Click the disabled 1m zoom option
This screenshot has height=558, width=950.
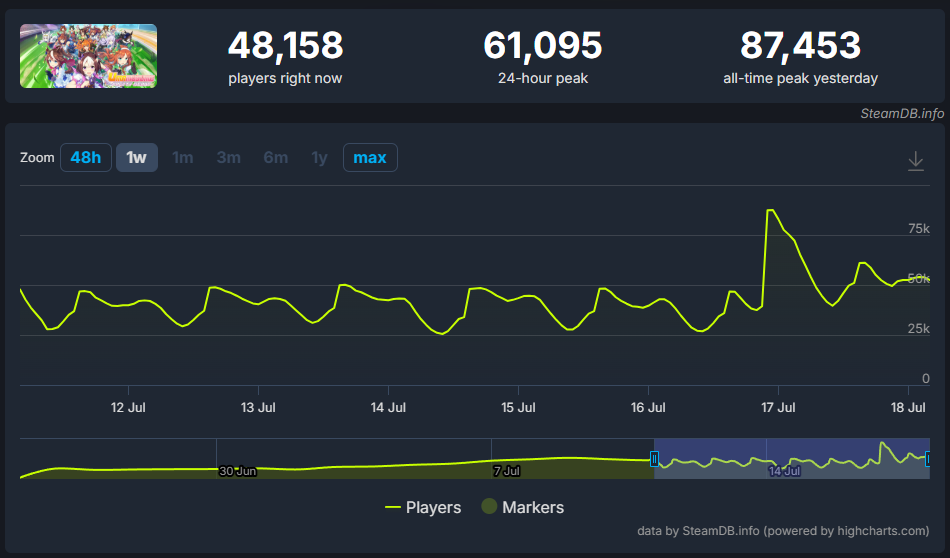182,158
